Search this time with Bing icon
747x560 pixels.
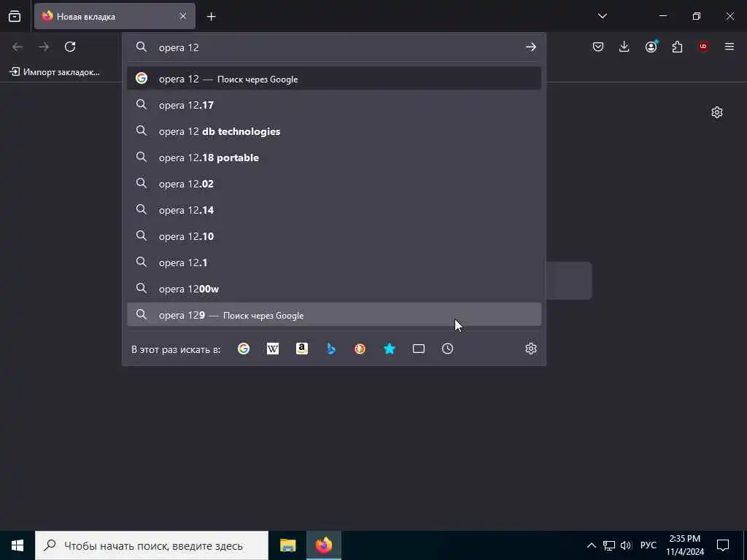(x=331, y=349)
